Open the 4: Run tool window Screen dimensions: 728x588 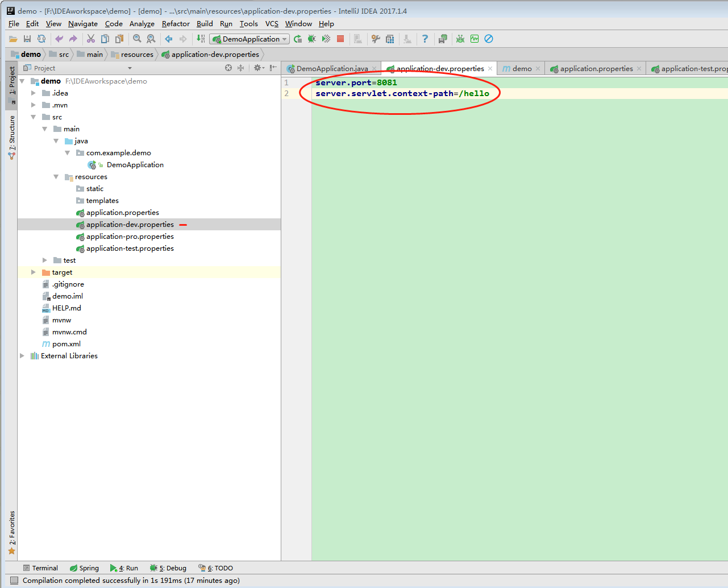click(124, 568)
